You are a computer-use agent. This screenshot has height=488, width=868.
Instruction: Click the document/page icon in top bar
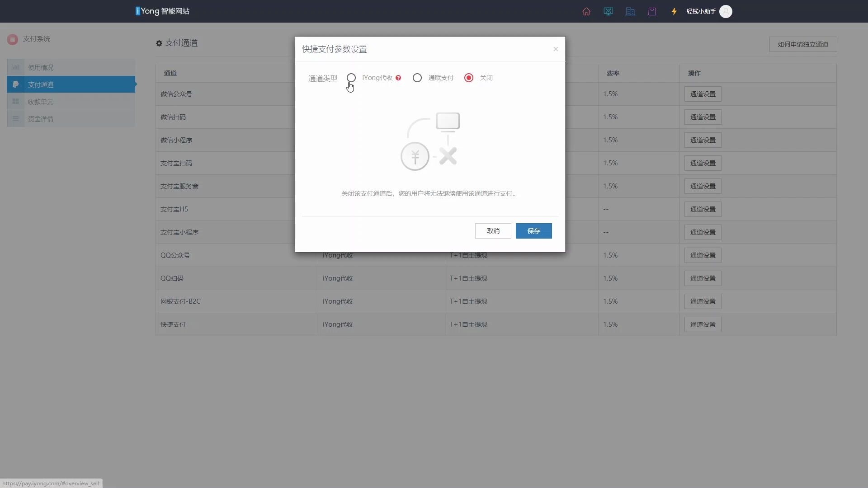630,11
